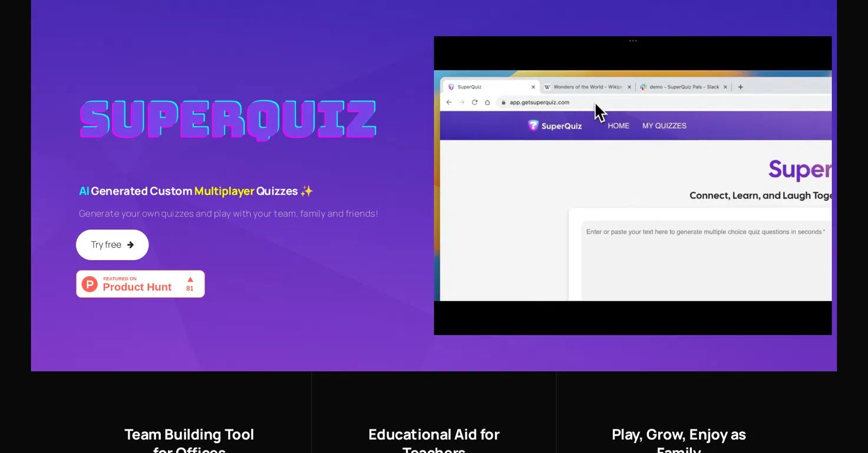Image resolution: width=868 pixels, height=453 pixels.
Task: Close the Slack demo tab
Action: pyautogui.click(x=725, y=87)
